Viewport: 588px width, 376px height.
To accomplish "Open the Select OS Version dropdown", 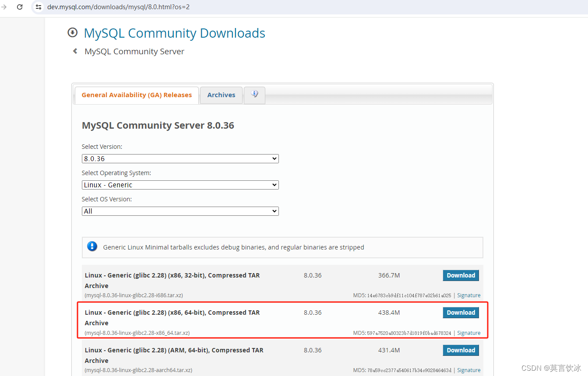I will pyautogui.click(x=180, y=211).
